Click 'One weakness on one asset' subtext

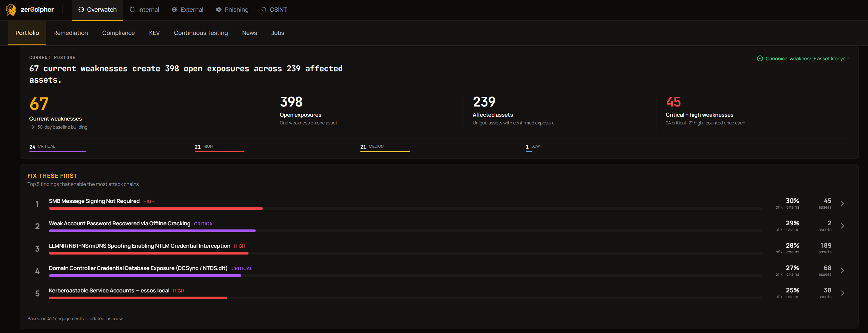(x=308, y=123)
